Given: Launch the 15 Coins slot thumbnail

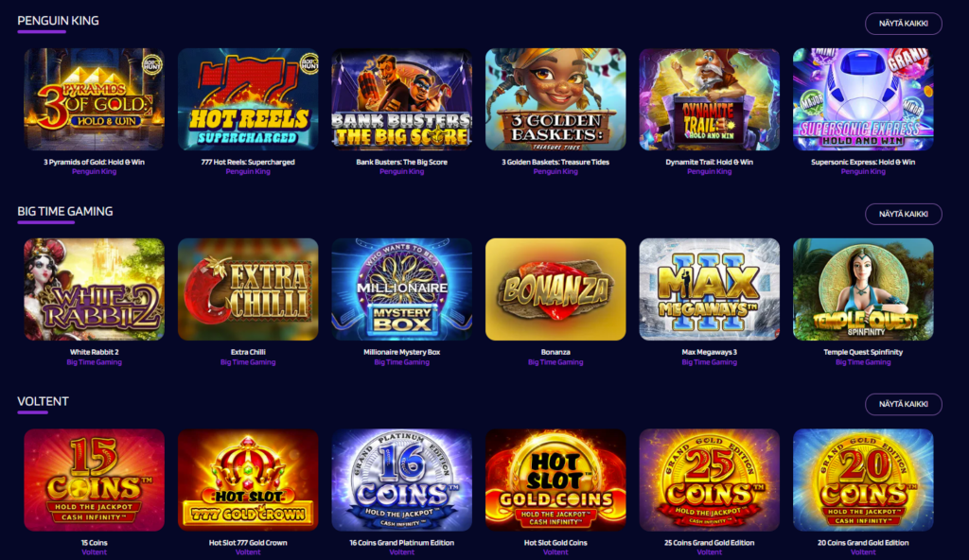Looking at the screenshot, I should point(94,481).
